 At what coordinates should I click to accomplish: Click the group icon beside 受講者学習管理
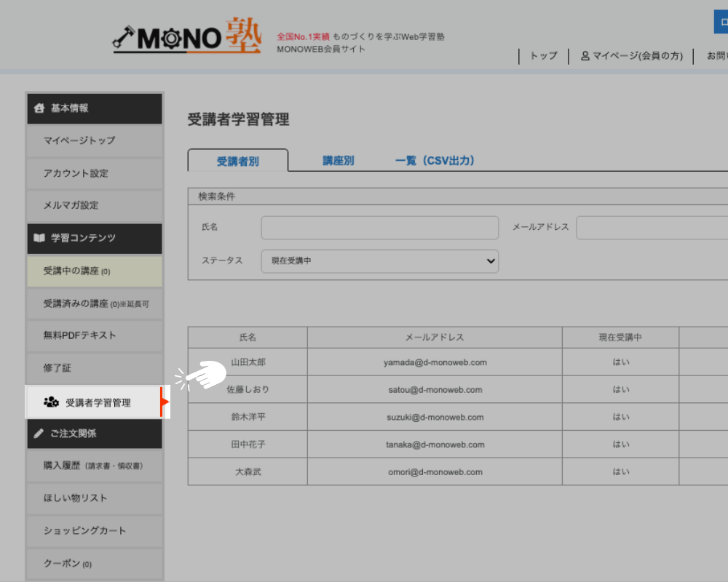pos(51,402)
